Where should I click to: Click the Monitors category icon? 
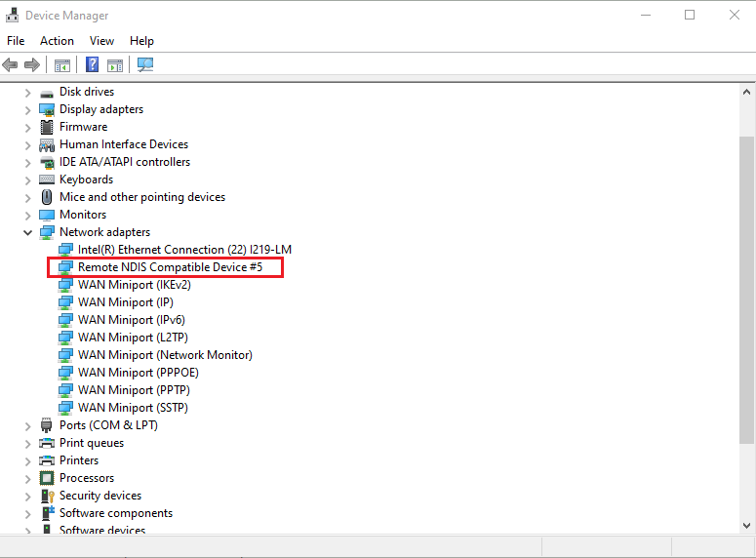click(x=47, y=215)
